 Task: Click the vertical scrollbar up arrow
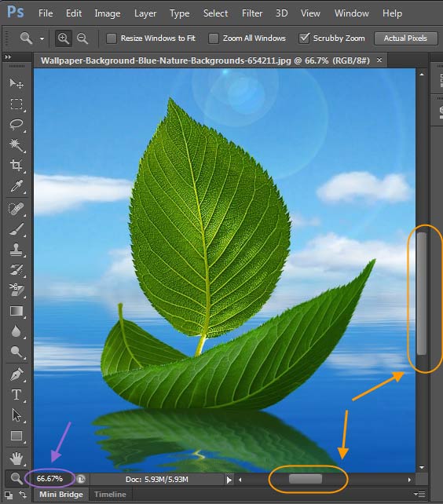pos(422,75)
